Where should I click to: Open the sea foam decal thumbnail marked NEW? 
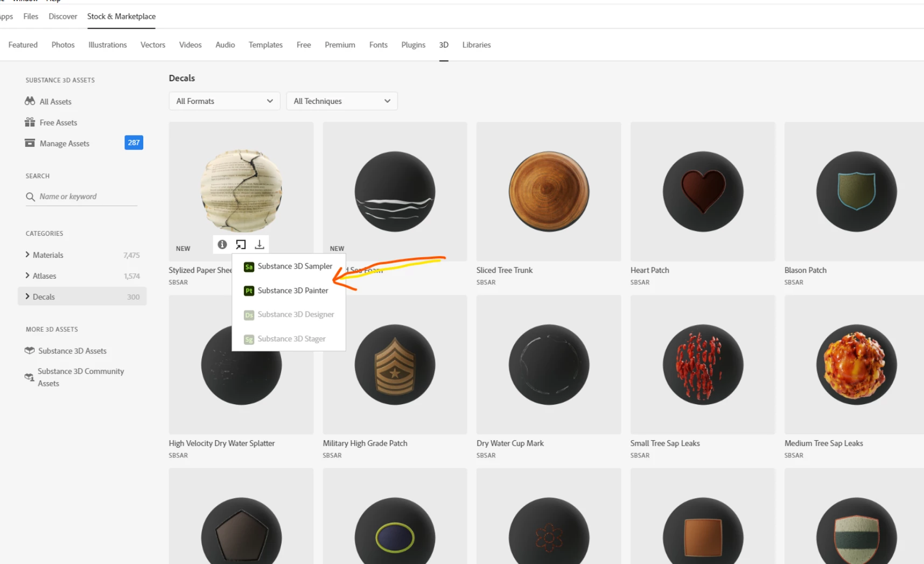click(x=395, y=192)
